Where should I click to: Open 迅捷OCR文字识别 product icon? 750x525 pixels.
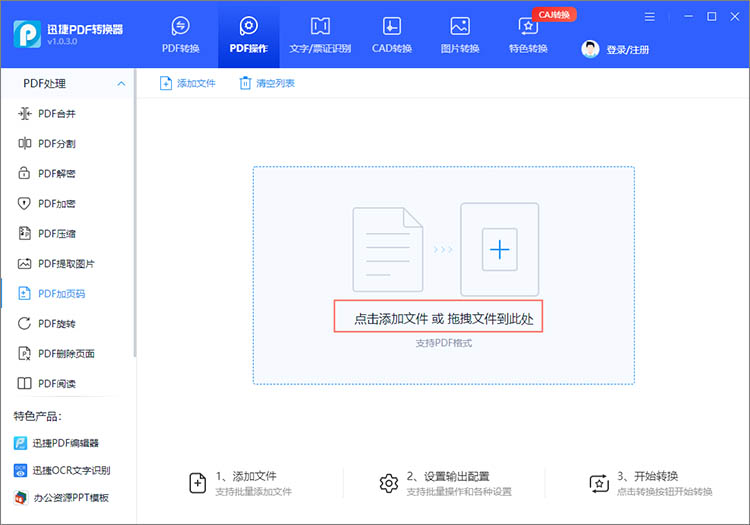pyautogui.click(x=20, y=470)
